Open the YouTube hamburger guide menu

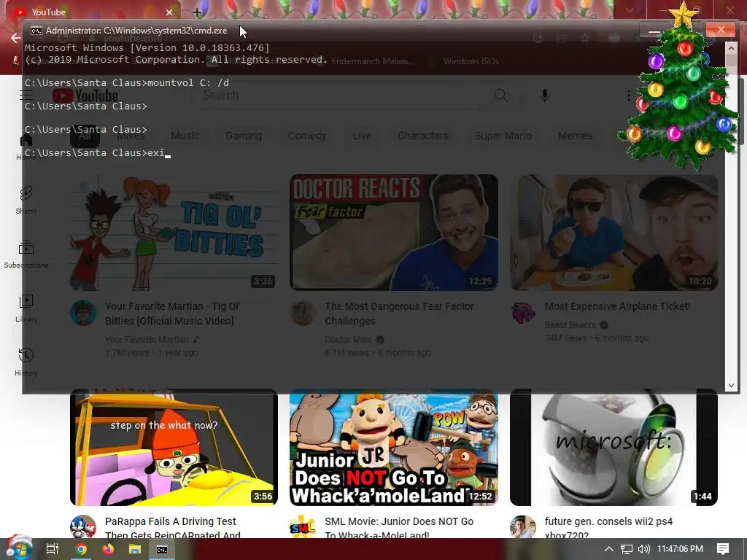(x=26, y=96)
